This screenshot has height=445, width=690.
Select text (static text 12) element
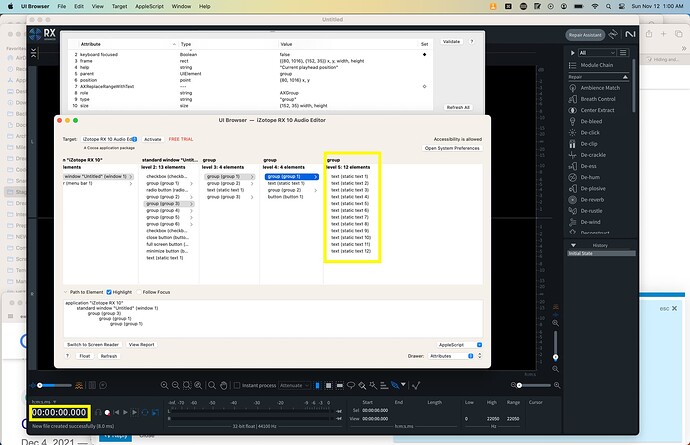[x=351, y=251]
